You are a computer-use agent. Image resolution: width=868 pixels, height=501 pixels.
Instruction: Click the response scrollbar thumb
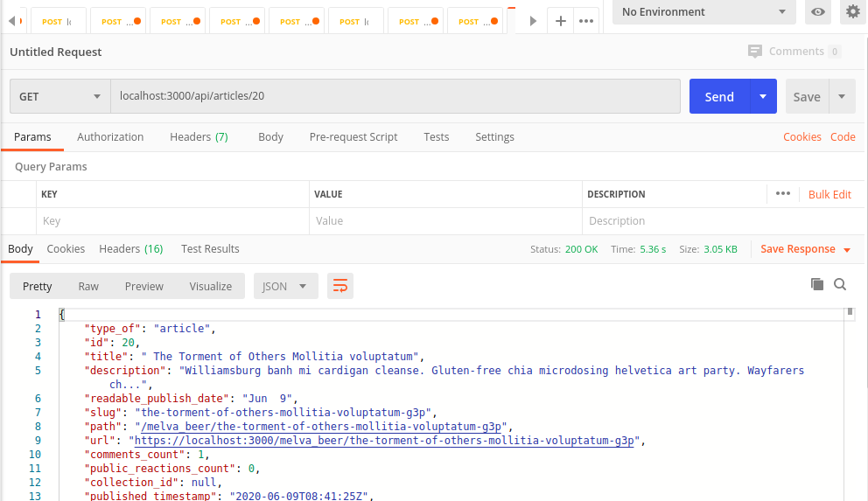(x=850, y=312)
